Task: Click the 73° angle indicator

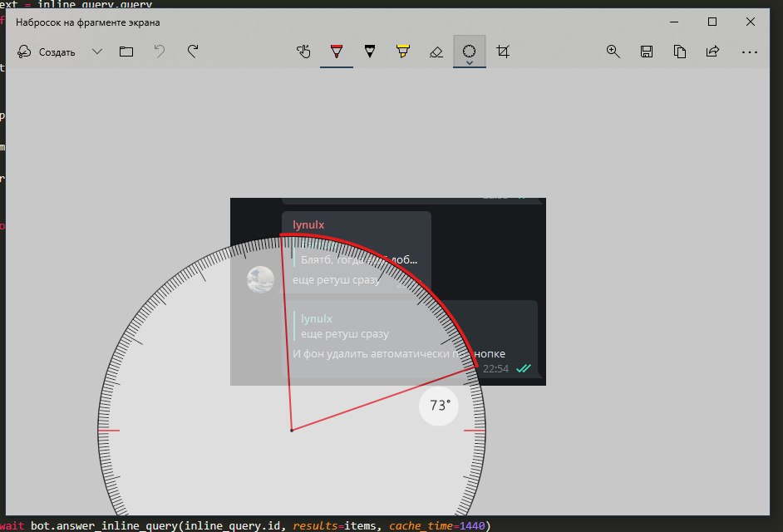Action: (439, 406)
